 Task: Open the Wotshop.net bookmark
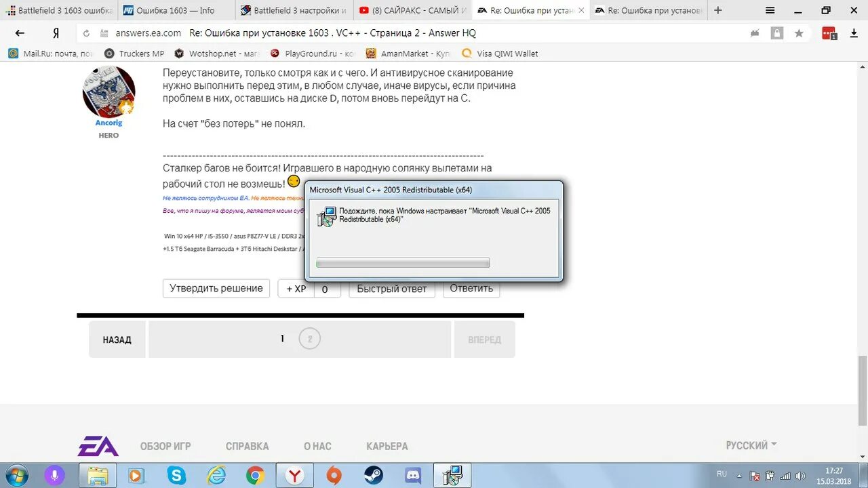pyautogui.click(x=216, y=54)
